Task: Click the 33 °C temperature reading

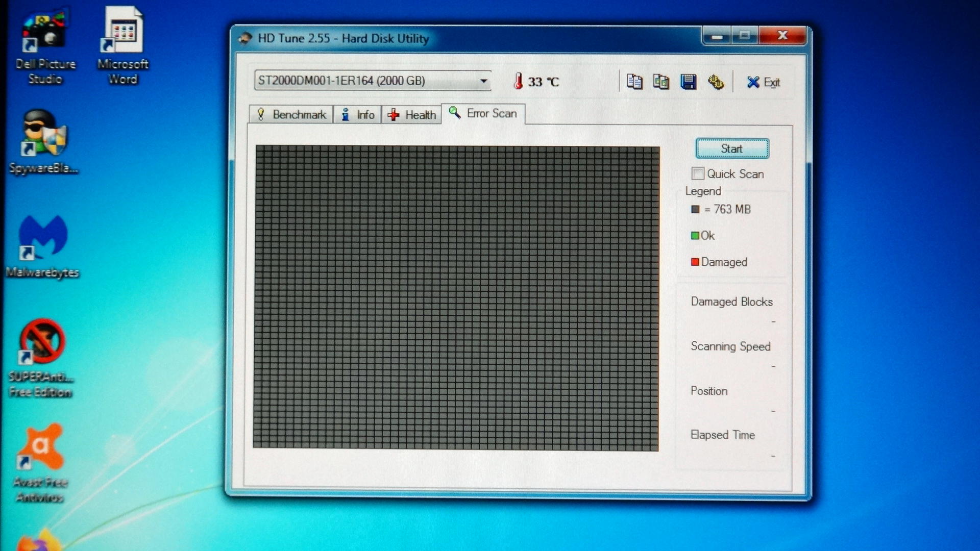Action: 544,82
